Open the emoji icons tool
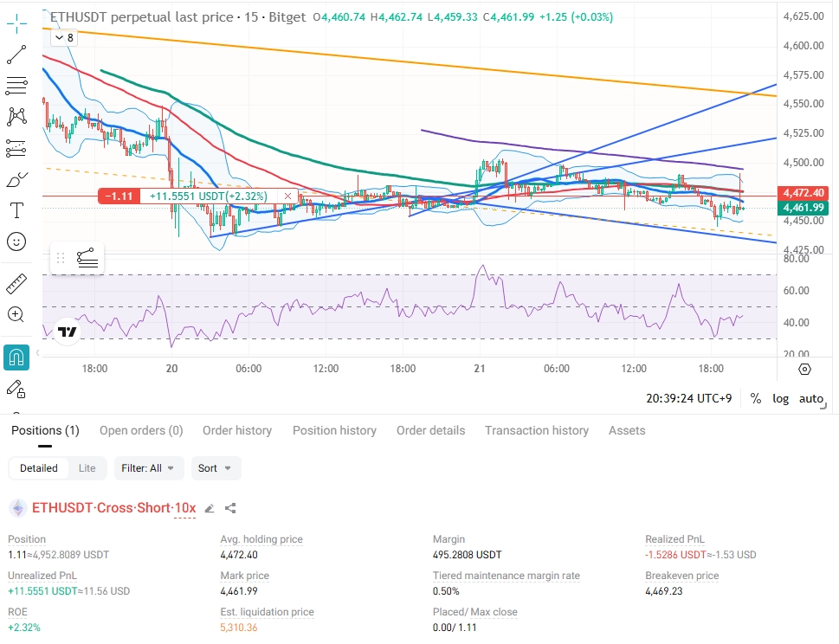Image resolution: width=839 pixels, height=644 pixels. (16, 241)
